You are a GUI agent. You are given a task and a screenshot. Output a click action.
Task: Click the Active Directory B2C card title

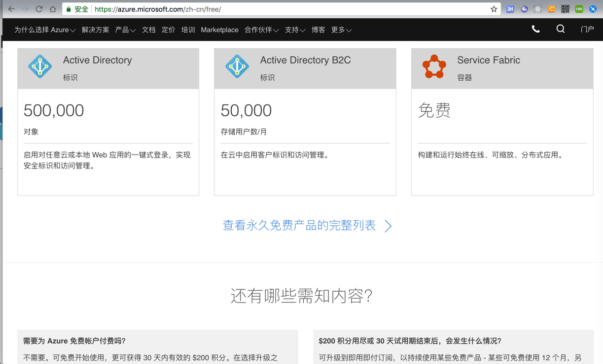pos(305,60)
